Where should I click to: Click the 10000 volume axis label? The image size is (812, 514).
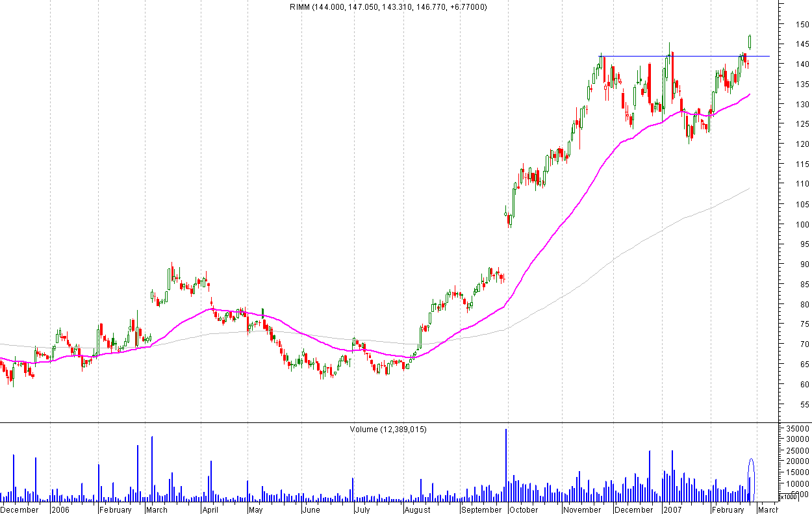(798, 483)
